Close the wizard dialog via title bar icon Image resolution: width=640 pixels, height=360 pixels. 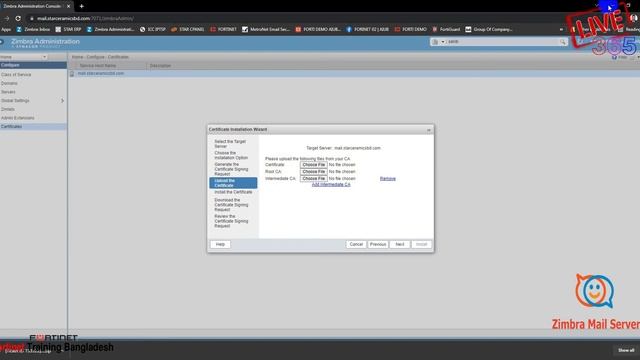point(429,130)
